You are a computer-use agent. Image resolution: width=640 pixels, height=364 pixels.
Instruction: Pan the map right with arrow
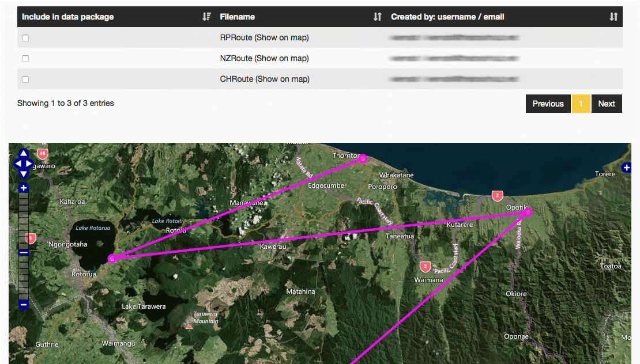29,164
